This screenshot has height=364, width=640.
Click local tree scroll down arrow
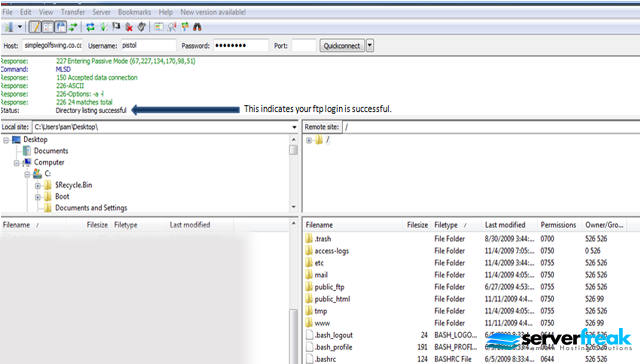[x=293, y=207]
